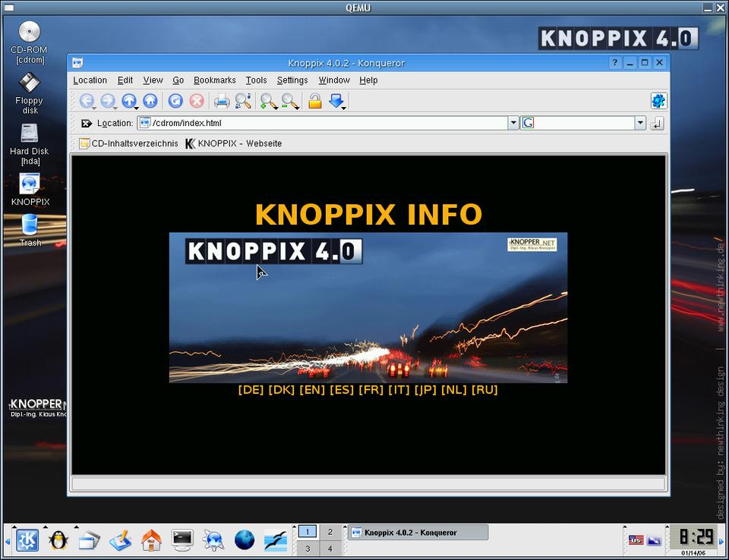The width and height of the screenshot is (729, 560).
Task: Expand the location URL history dropdown
Action: point(513,123)
